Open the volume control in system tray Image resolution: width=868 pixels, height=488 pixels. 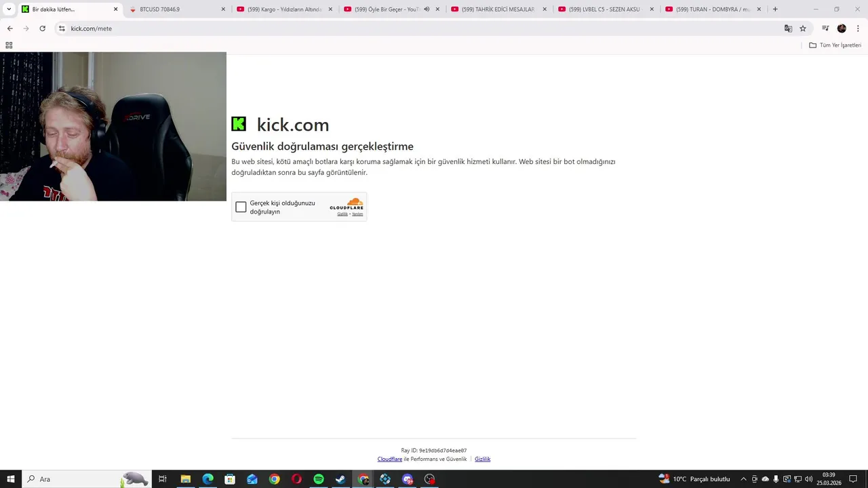(x=808, y=479)
